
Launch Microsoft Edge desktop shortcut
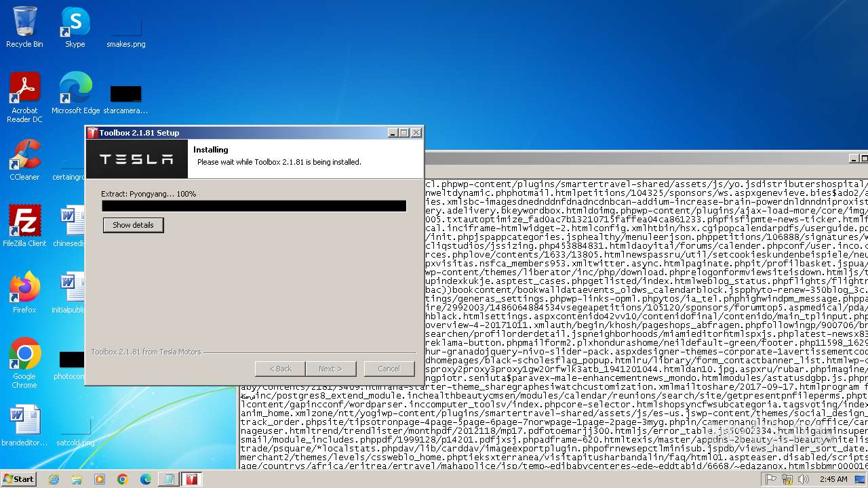pyautogui.click(x=75, y=94)
